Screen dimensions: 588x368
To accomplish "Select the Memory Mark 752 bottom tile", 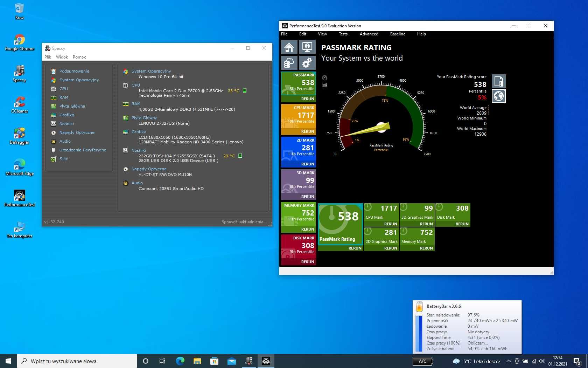I will point(417,237).
